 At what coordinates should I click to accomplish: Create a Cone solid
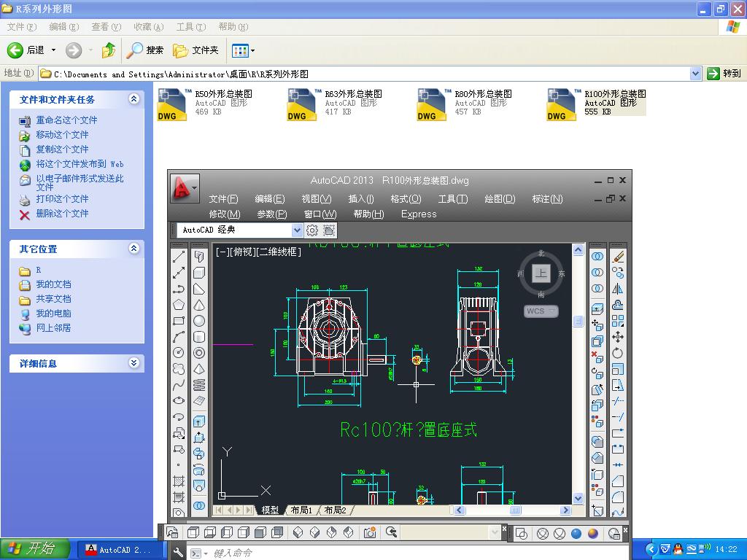(x=199, y=305)
